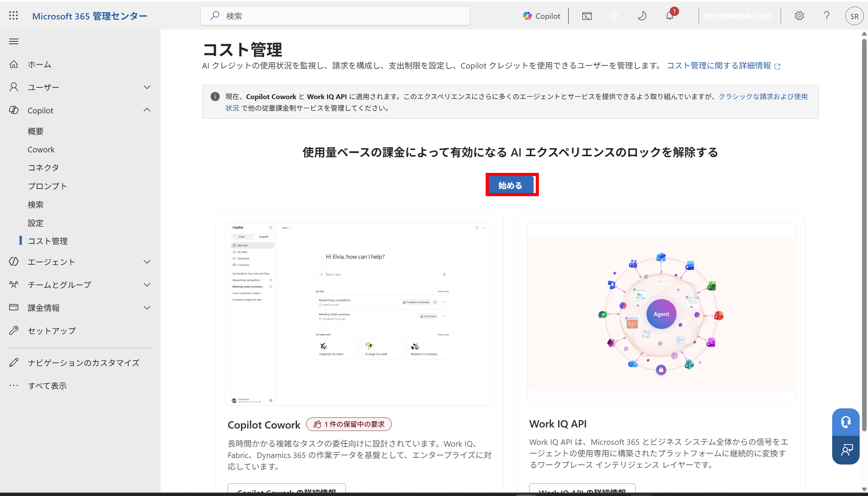
Task: Open セットアップ in sidebar
Action: coord(52,330)
